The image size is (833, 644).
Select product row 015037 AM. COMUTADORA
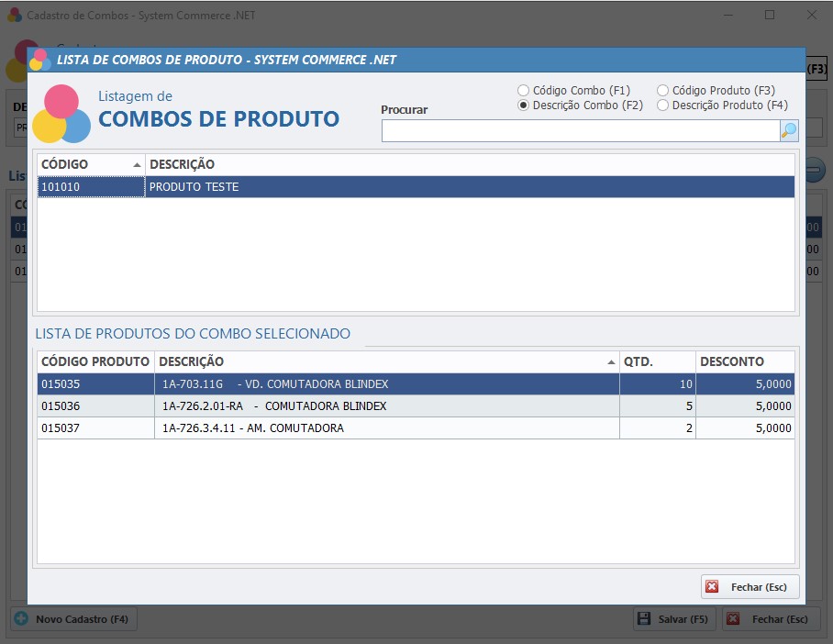pyautogui.click(x=275, y=427)
